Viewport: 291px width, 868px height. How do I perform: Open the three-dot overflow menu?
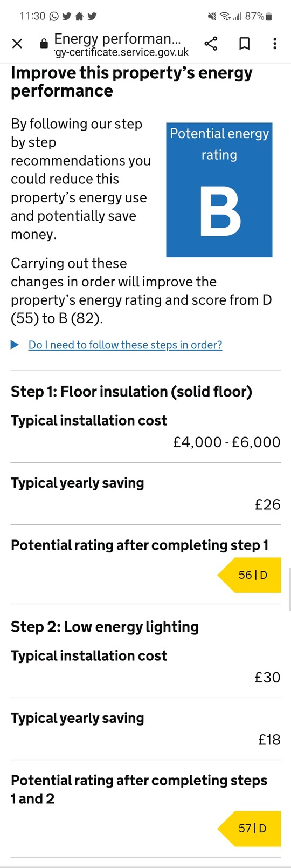coord(275,44)
